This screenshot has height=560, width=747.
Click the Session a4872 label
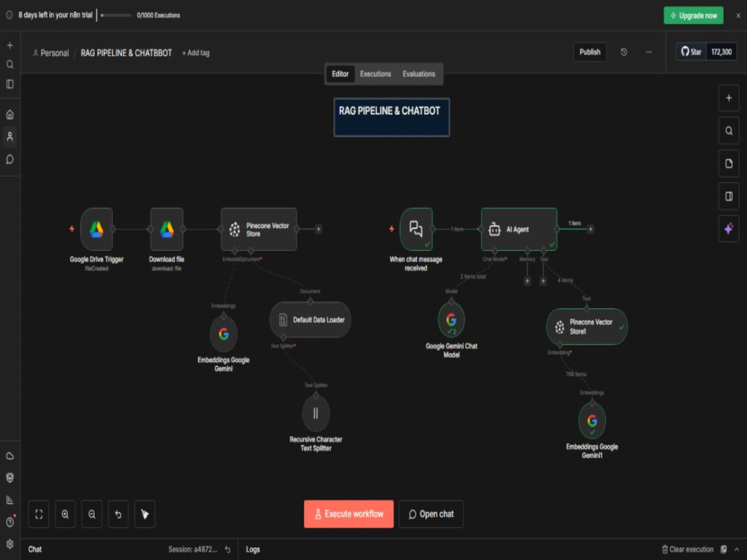point(193,549)
